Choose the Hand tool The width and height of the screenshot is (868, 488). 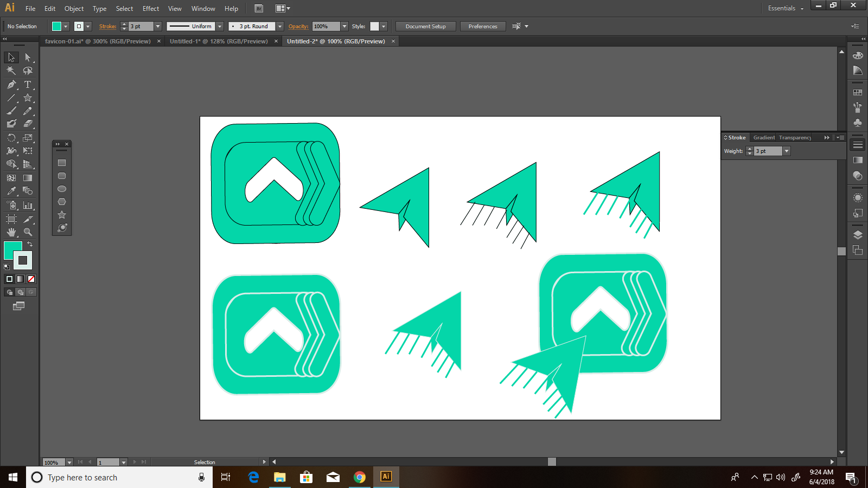tap(11, 232)
